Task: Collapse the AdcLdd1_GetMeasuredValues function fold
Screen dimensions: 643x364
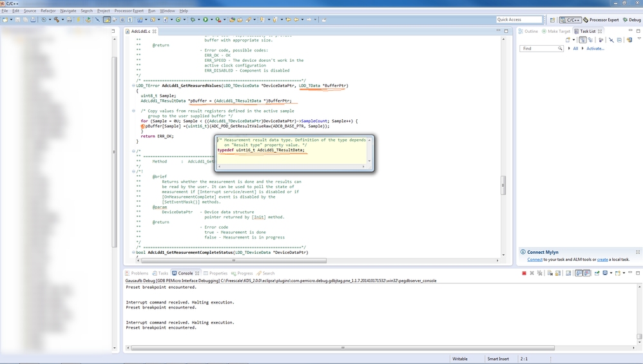Action: tap(133, 86)
